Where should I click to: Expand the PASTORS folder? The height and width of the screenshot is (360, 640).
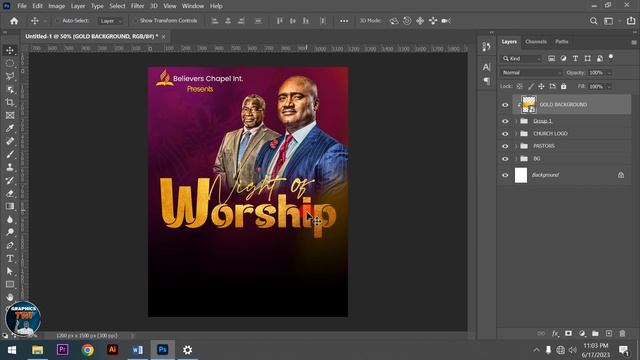(516, 146)
